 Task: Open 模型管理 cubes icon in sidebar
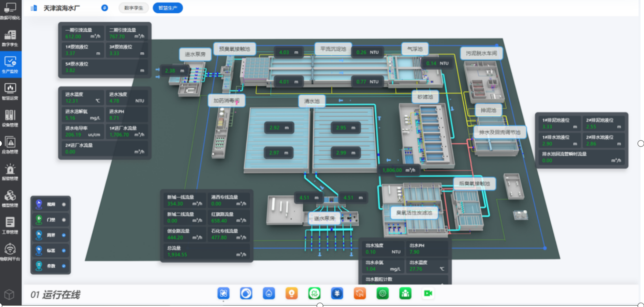pyautogui.click(x=10, y=199)
